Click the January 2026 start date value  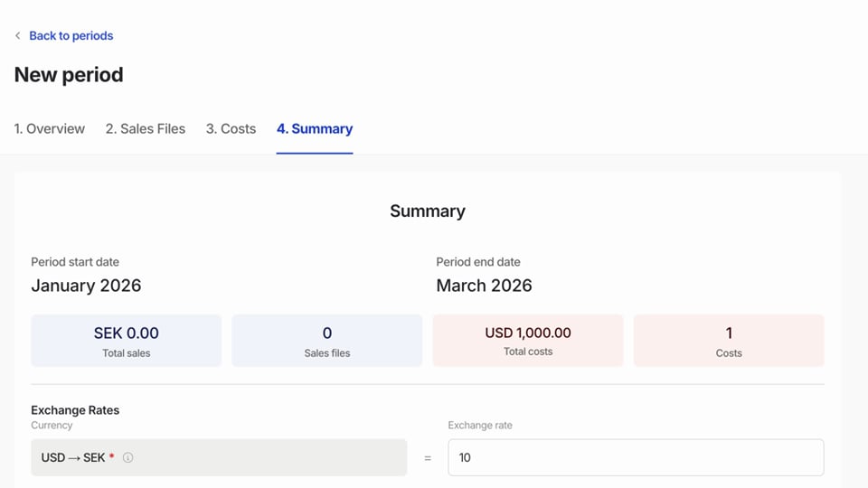[87, 286]
